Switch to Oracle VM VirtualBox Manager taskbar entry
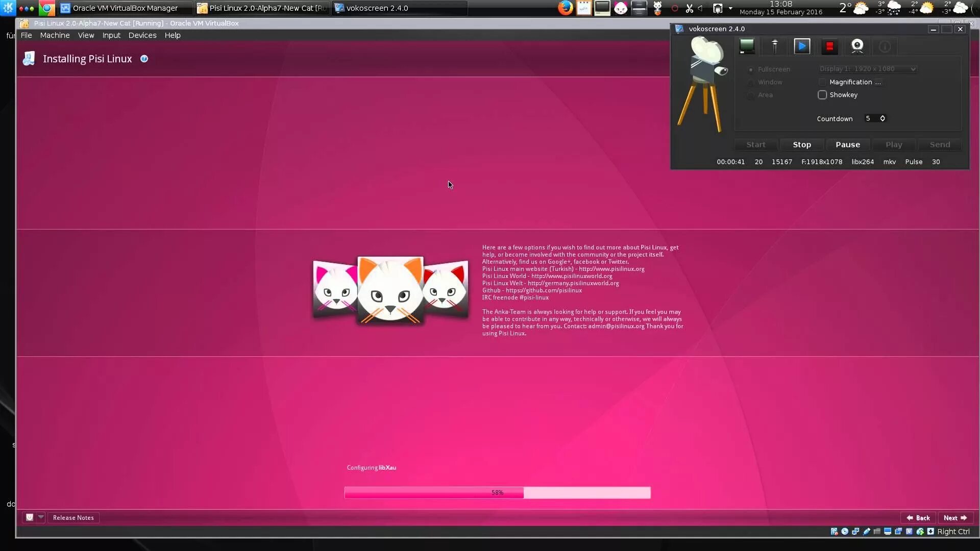 point(125,8)
